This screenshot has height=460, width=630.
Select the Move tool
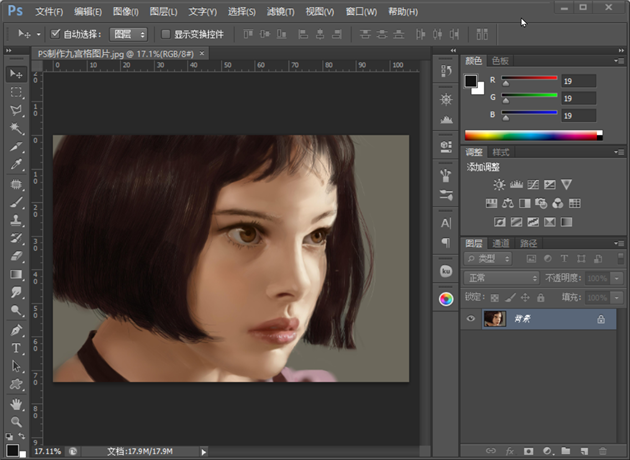(x=16, y=74)
